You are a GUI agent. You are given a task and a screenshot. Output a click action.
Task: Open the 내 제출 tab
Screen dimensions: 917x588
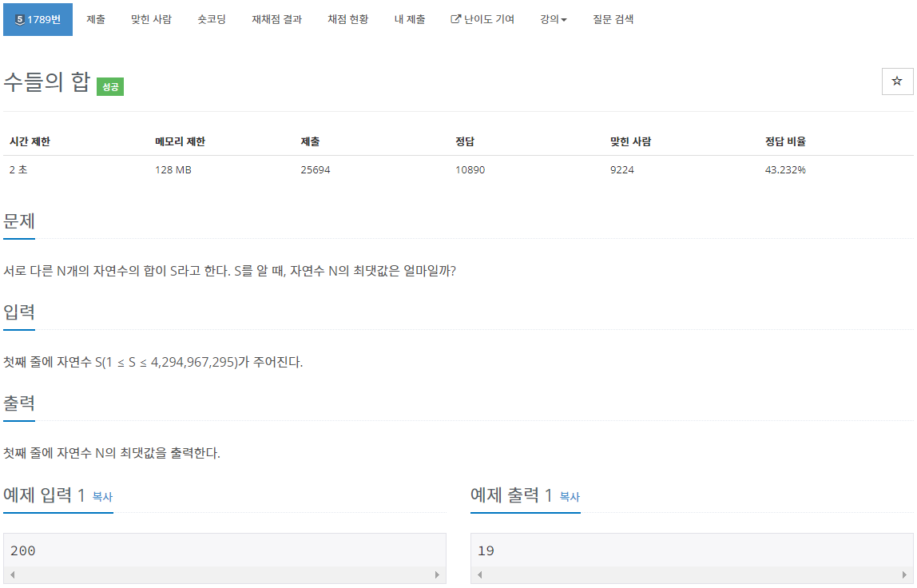[x=409, y=19]
